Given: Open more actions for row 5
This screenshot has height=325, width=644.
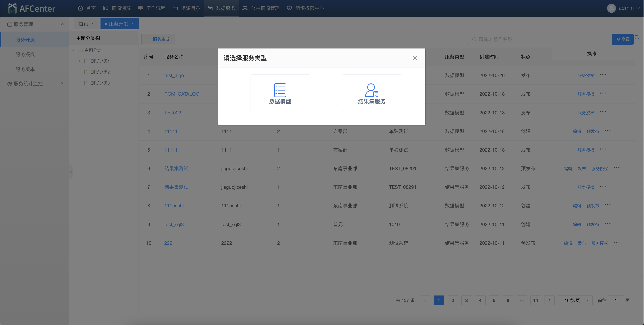Looking at the screenshot, I should point(603,149).
